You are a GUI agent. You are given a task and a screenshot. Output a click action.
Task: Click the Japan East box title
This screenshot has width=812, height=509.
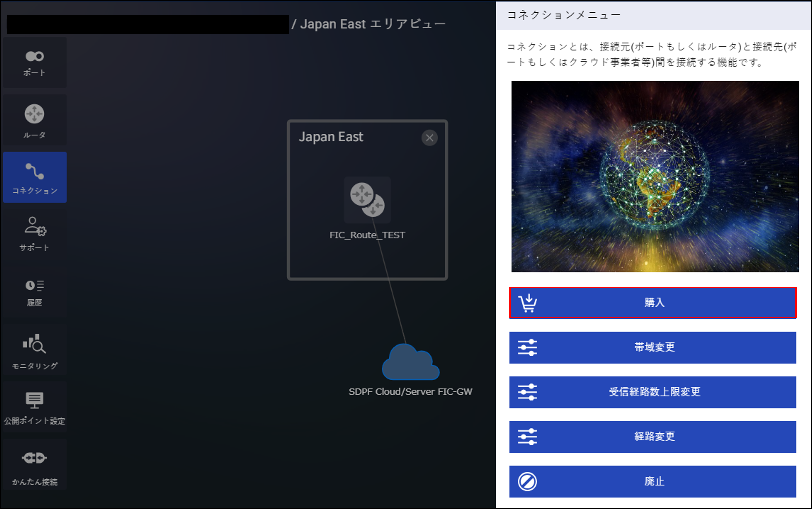point(331,137)
